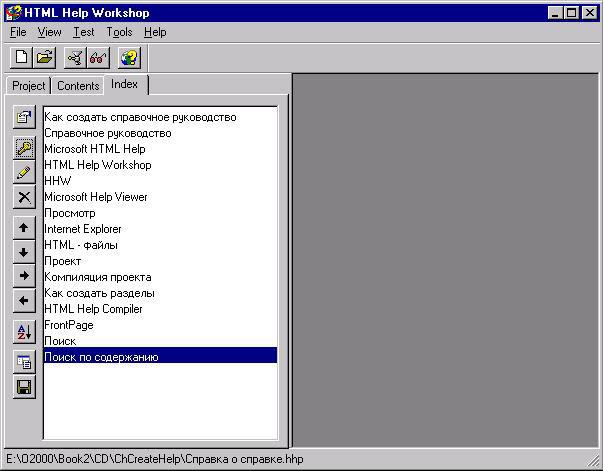
Task: Save the index file with floppy icon
Action: pos(24,387)
